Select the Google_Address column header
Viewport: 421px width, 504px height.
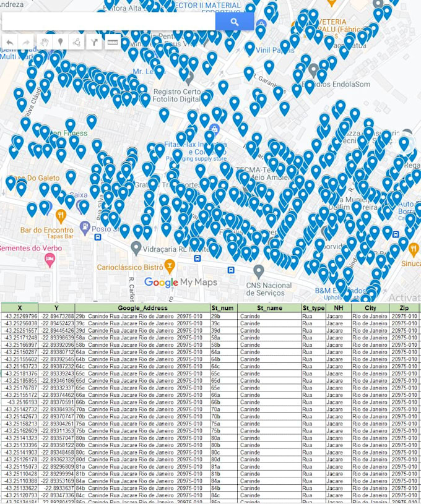142,307
